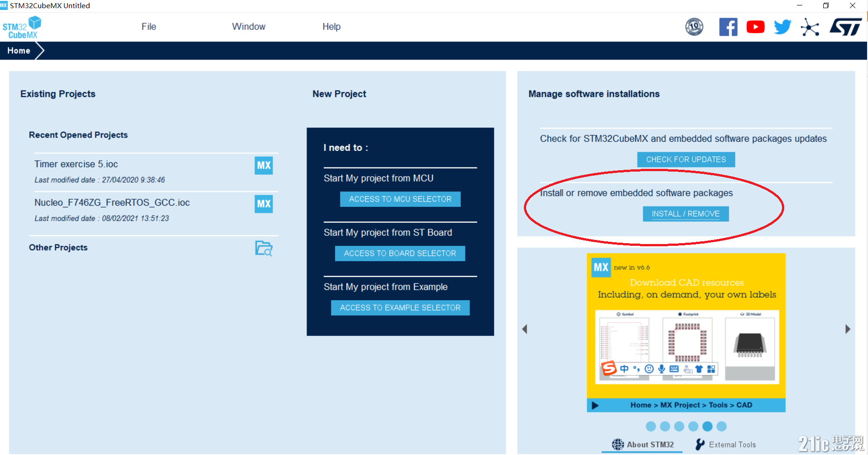Click 'Recent Opened Projects' heading
This screenshot has height=455, width=868.
[x=78, y=135]
